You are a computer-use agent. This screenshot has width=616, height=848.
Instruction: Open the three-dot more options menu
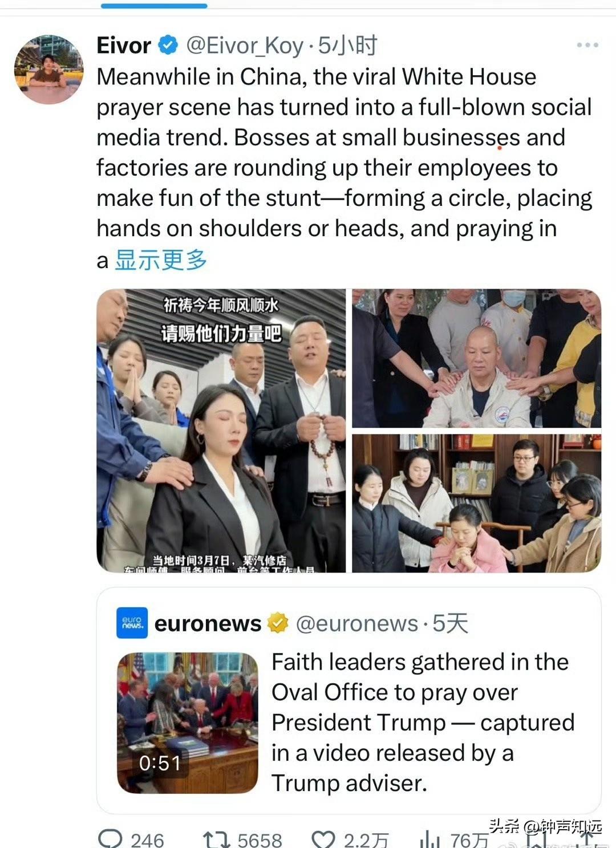pos(587,45)
